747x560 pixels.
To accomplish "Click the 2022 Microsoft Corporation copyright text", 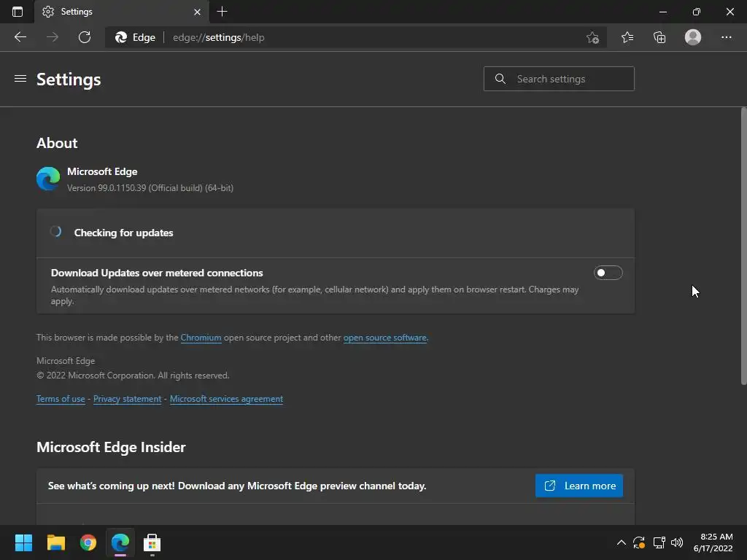I will (133, 376).
